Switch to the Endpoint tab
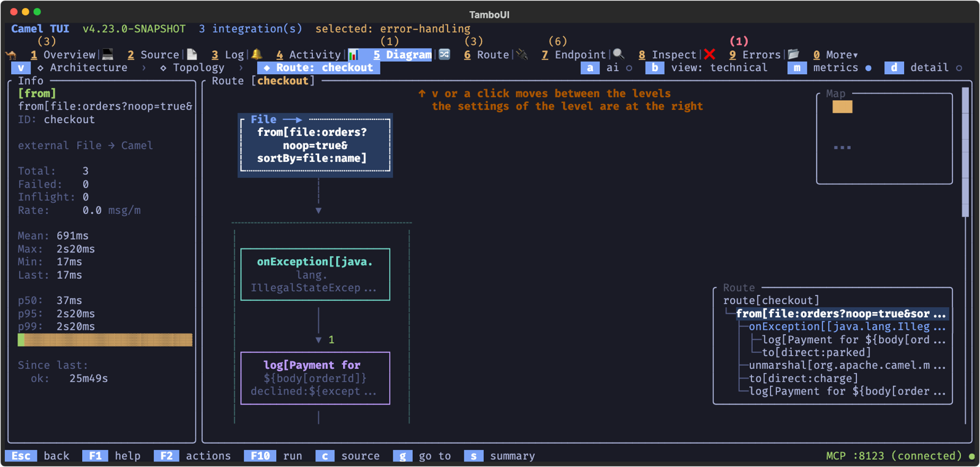The height and width of the screenshot is (467, 980). click(x=573, y=55)
